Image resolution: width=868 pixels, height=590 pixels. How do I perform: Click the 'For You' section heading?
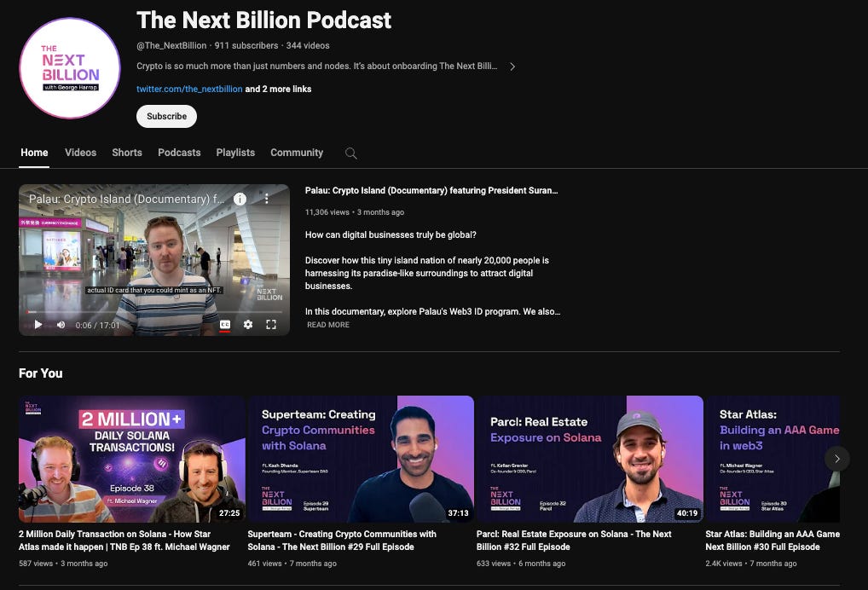40,373
